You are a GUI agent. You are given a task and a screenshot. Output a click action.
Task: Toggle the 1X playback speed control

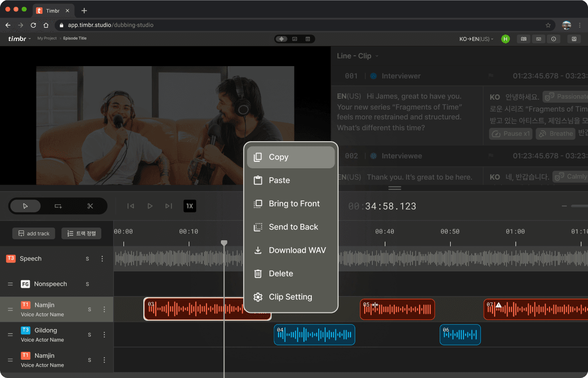[190, 206]
